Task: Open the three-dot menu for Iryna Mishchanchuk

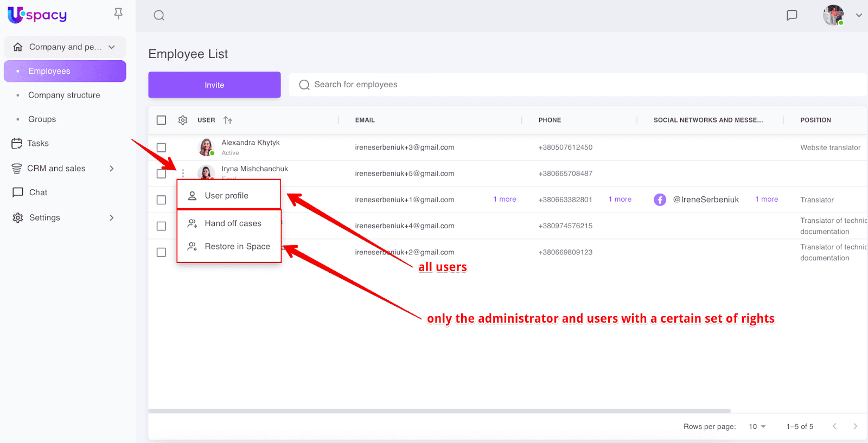Action: (x=183, y=174)
